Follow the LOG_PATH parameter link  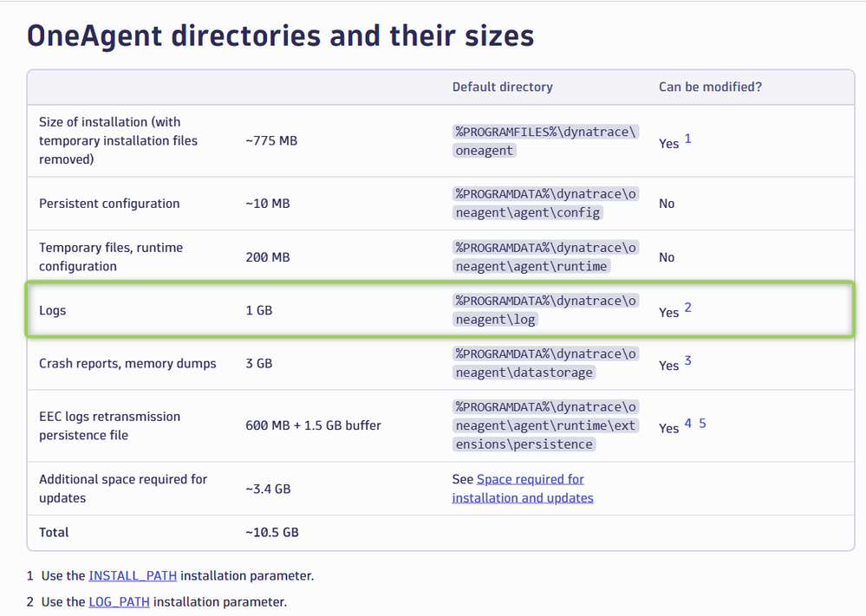click(x=120, y=601)
